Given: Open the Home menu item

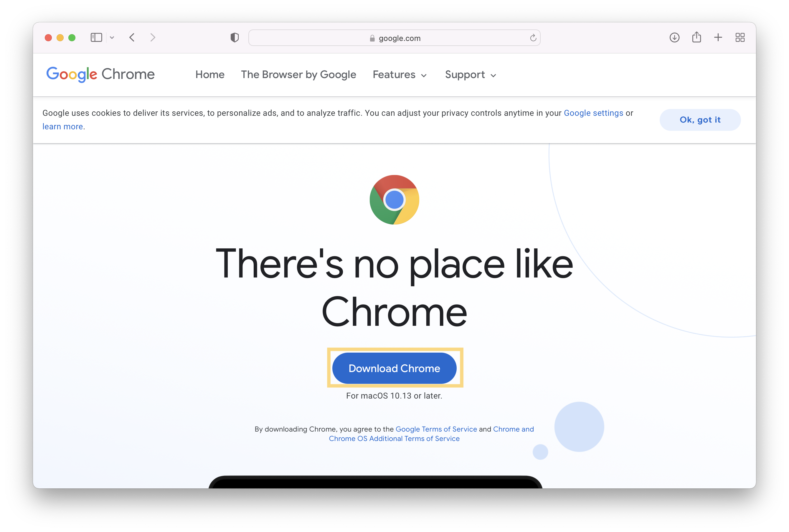Looking at the screenshot, I should [209, 75].
